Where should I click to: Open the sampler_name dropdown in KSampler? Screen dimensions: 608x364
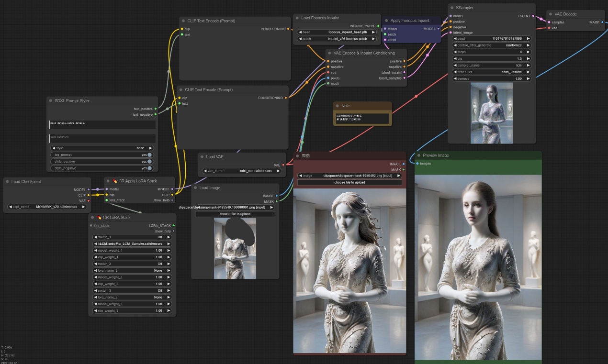pyautogui.click(x=491, y=65)
